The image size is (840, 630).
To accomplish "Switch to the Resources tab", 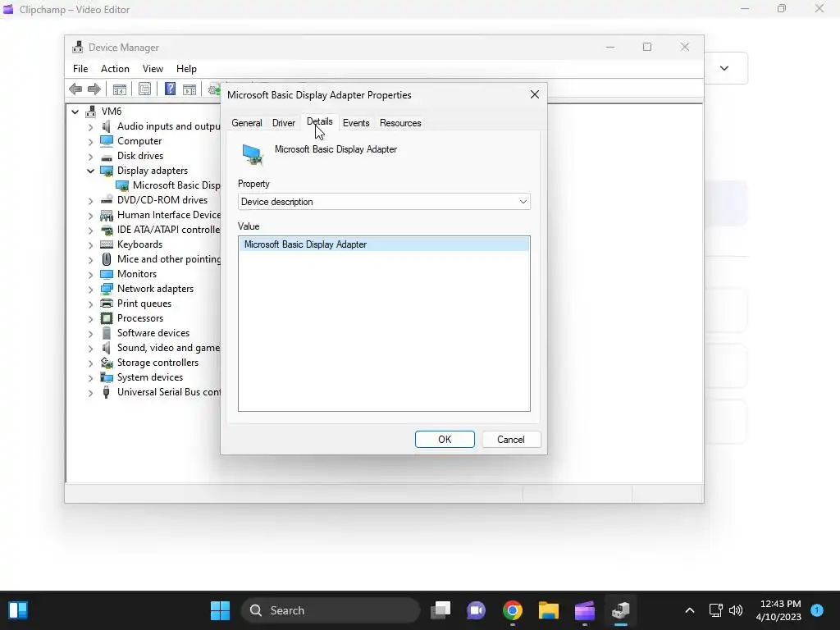I will 400,123.
